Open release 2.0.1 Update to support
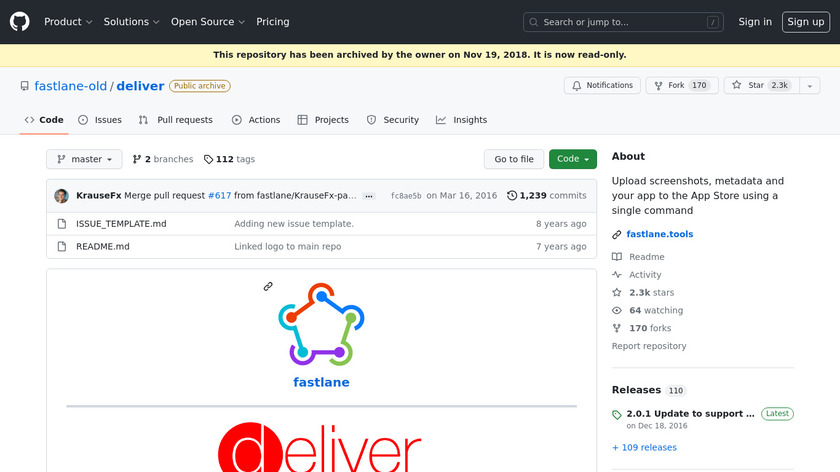The height and width of the screenshot is (472, 840). (x=691, y=414)
